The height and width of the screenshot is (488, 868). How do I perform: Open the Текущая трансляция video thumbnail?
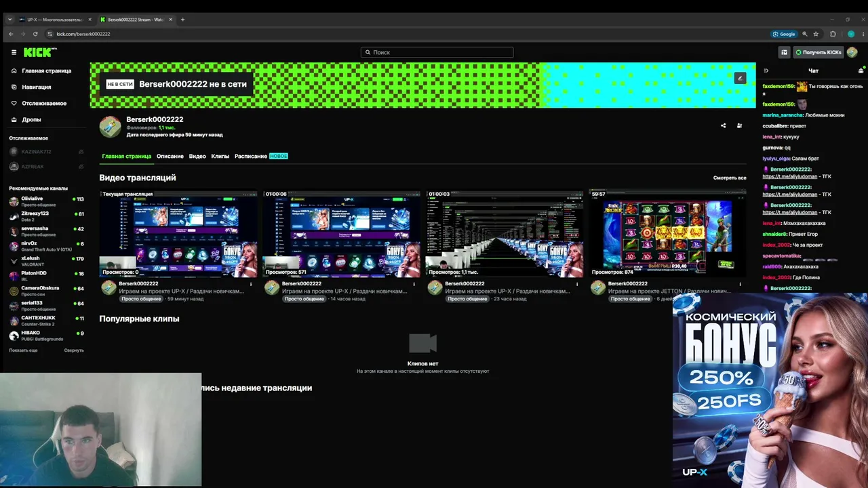(178, 234)
